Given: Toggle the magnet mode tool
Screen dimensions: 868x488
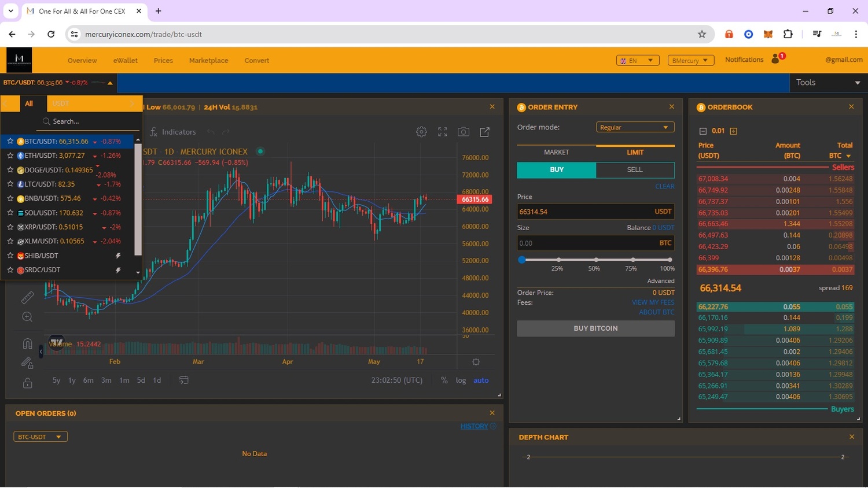Looking at the screenshot, I should (27, 343).
